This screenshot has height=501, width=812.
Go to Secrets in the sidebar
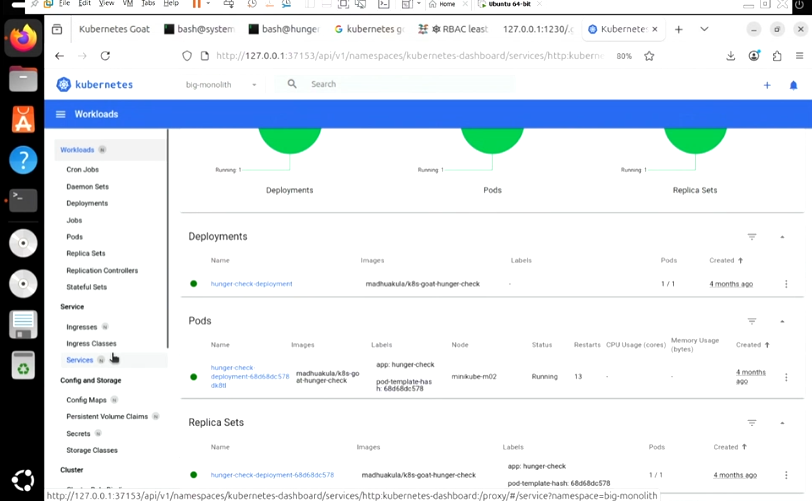click(78, 434)
